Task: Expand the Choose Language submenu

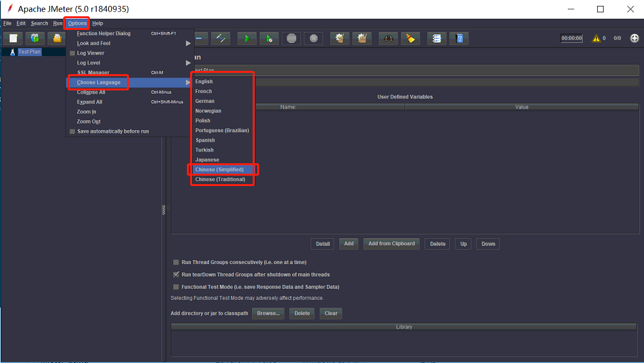Action: point(130,83)
